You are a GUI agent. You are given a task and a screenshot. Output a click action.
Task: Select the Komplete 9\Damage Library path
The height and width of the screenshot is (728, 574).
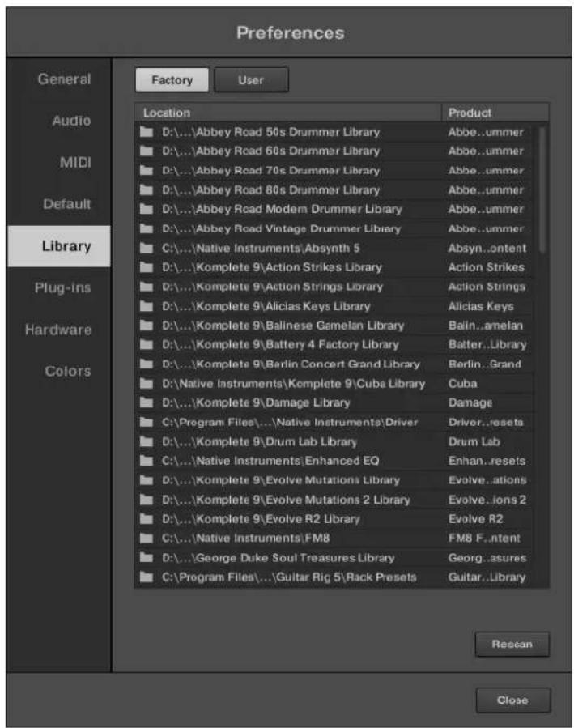(x=256, y=403)
